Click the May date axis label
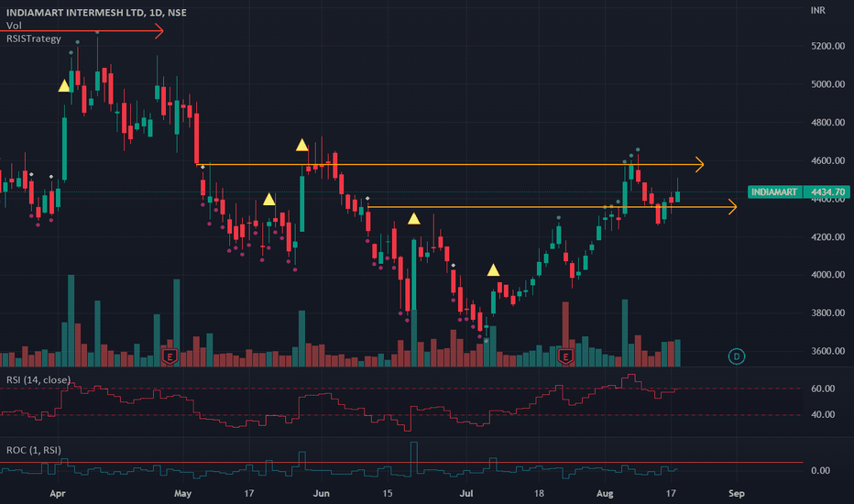 point(182,494)
